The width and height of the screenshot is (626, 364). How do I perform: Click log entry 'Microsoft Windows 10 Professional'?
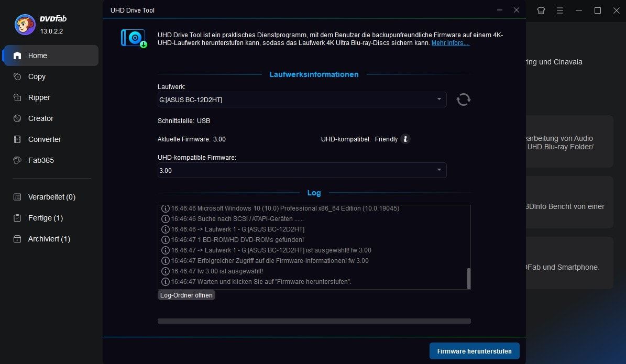(280, 208)
